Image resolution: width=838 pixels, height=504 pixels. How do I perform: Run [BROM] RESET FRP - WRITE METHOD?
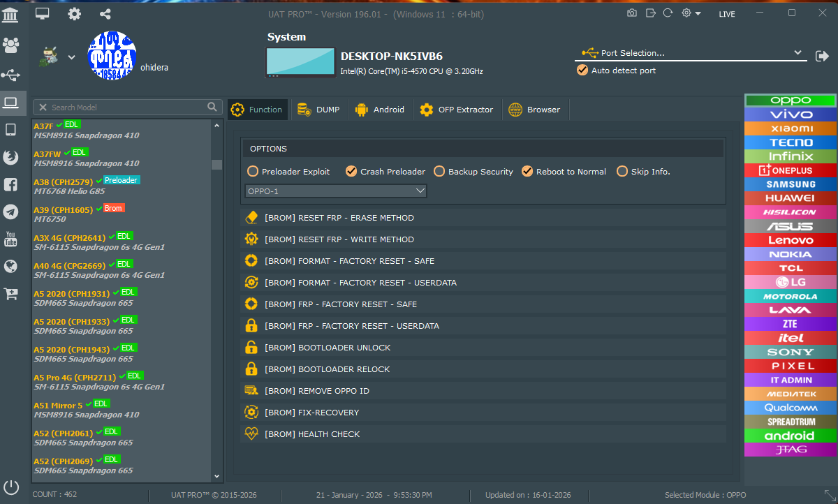[483, 239]
